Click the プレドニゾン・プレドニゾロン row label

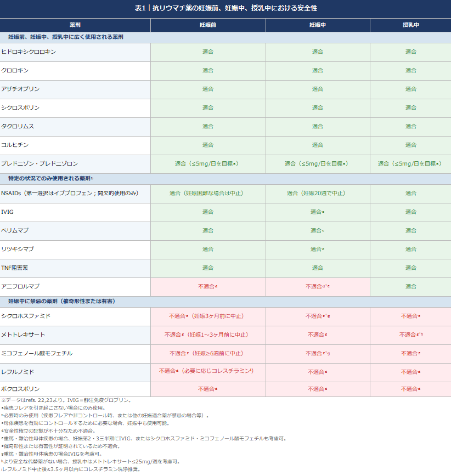[x=40, y=163]
